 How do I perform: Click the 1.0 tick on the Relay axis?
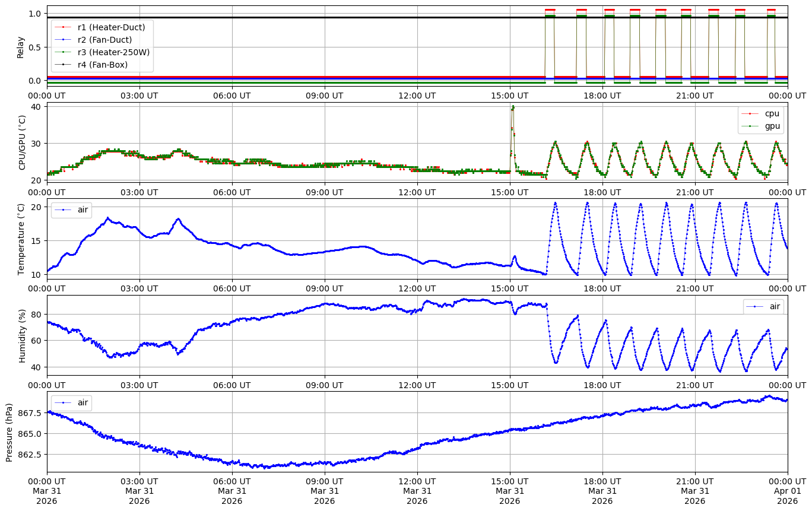pos(35,14)
